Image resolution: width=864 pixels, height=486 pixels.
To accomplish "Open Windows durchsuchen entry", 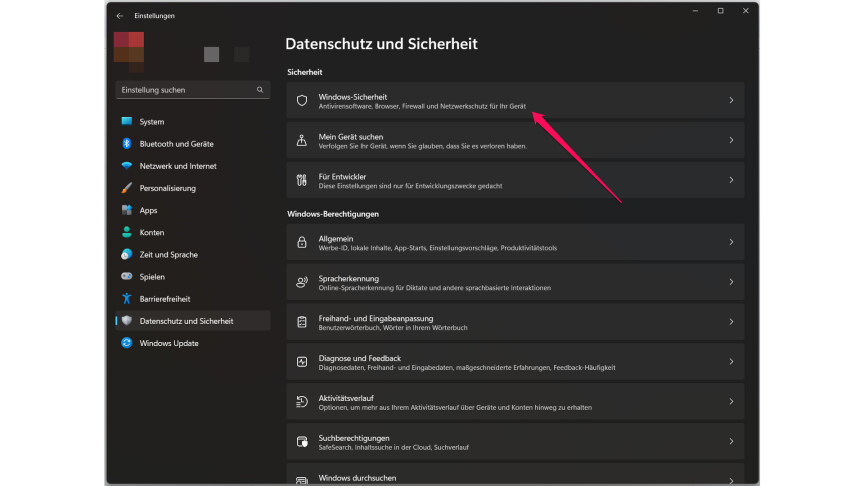I will pyautogui.click(x=515, y=474).
